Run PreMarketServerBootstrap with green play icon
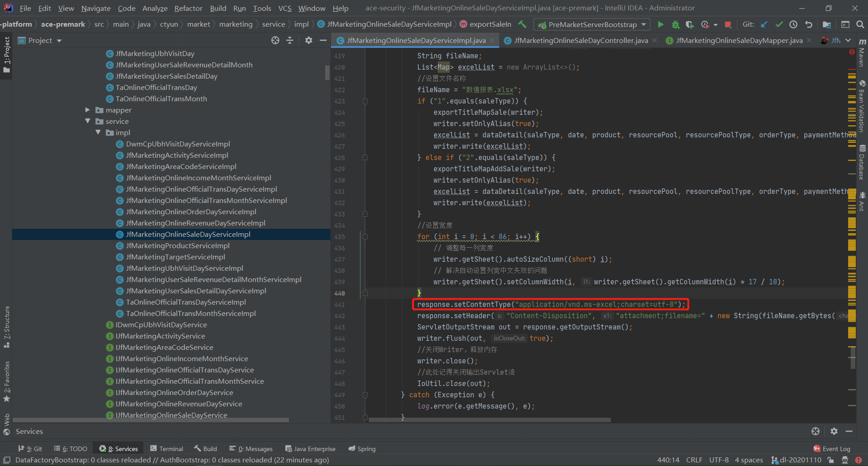The height and width of the screenshot is (466, 868). [x=660, y=24]
